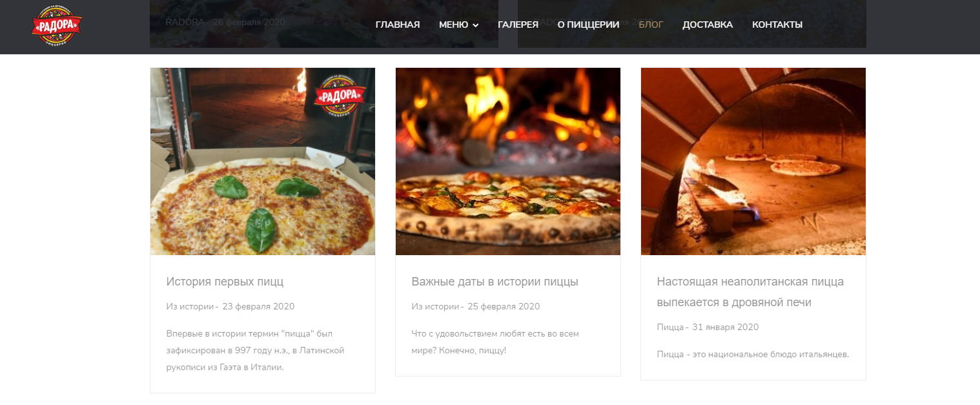Open the brick wood oven thumbnail

[x=753, y=161]
